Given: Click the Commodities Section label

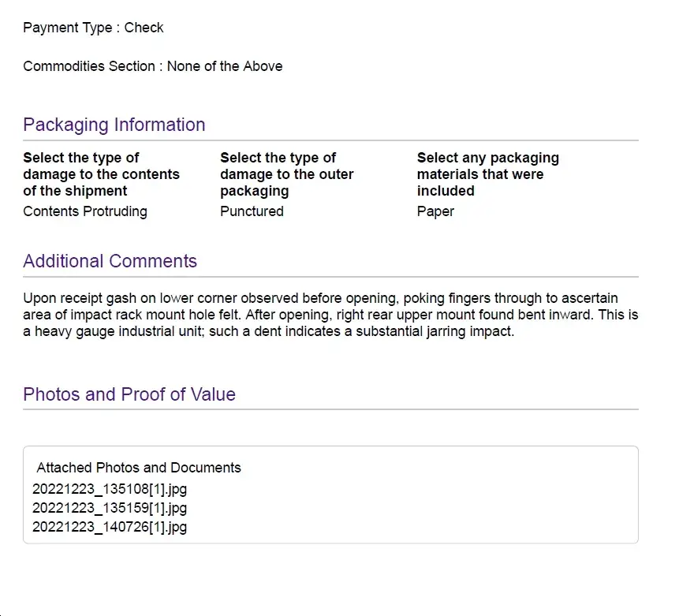Looking at the screenshot, I should click(89, 66).
